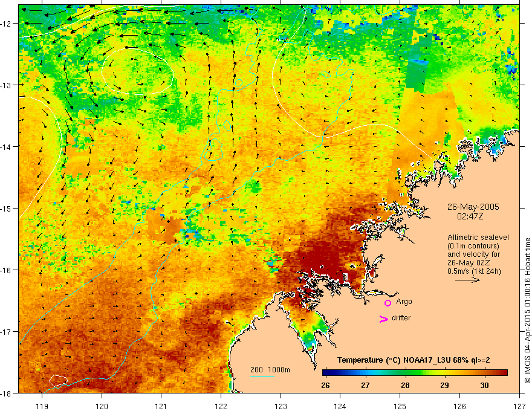Click the temperature colorbar at 30
This screenshot has height=411, width=532.
click(484, 373)
